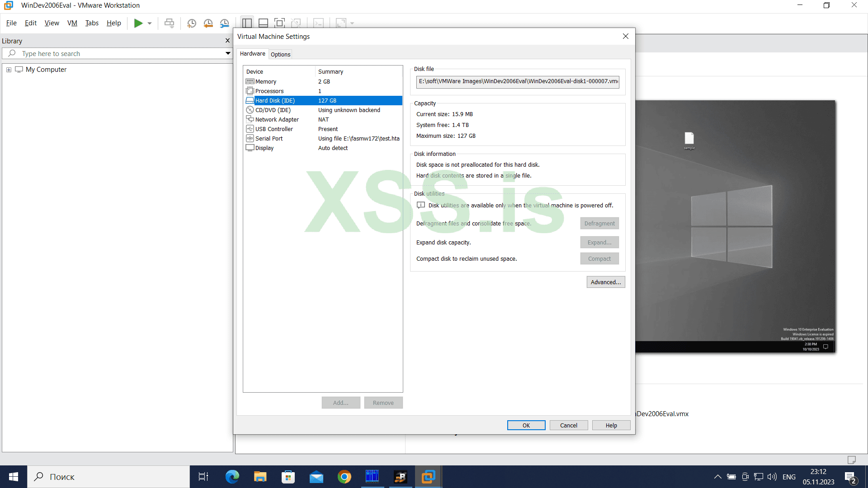
Task: Select the USB Controller device
Action: click(274, 129)
